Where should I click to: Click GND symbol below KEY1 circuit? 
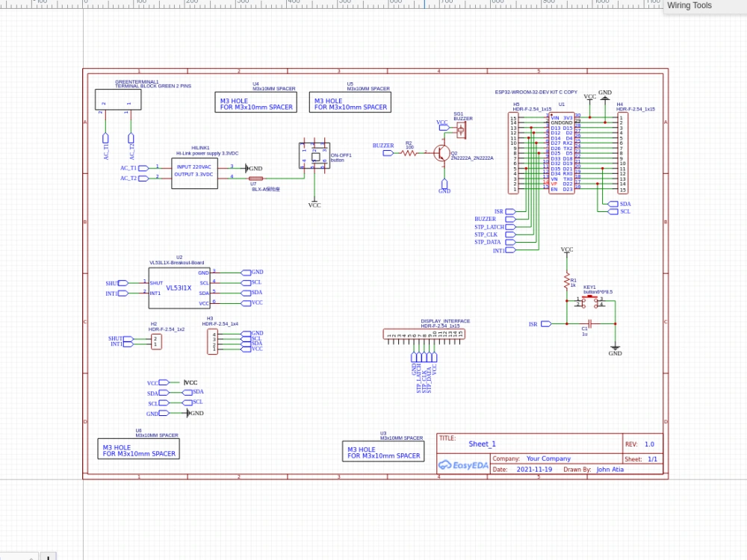615,352
